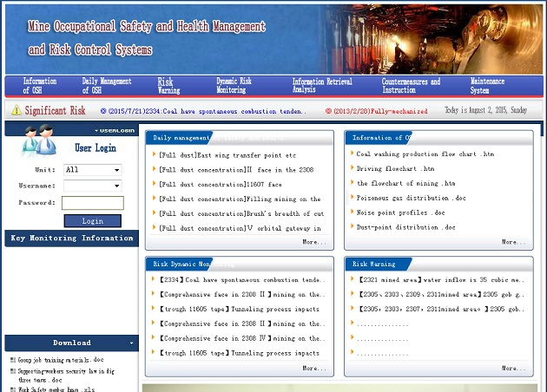Click the Information of OSH panel title
Image resolution: width=547 pixels, height=392 pixels.
click(x=380, y=138)
